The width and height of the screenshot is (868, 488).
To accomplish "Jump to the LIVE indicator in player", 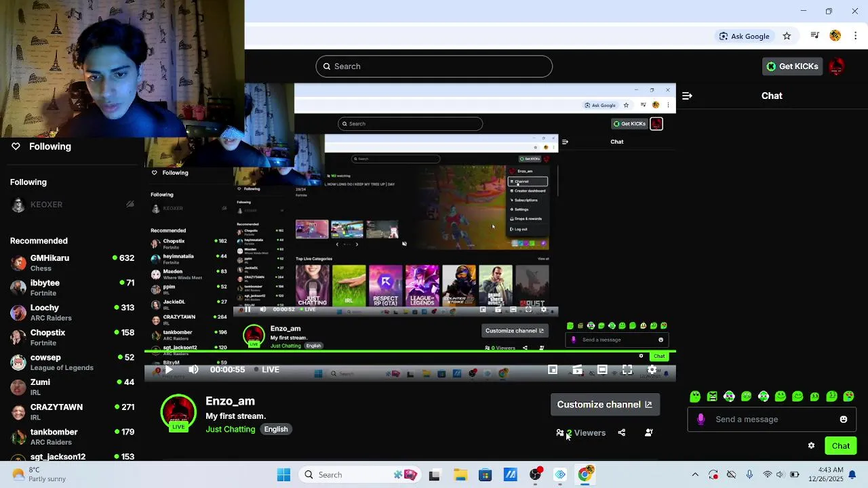I will [x=267, y=369].
